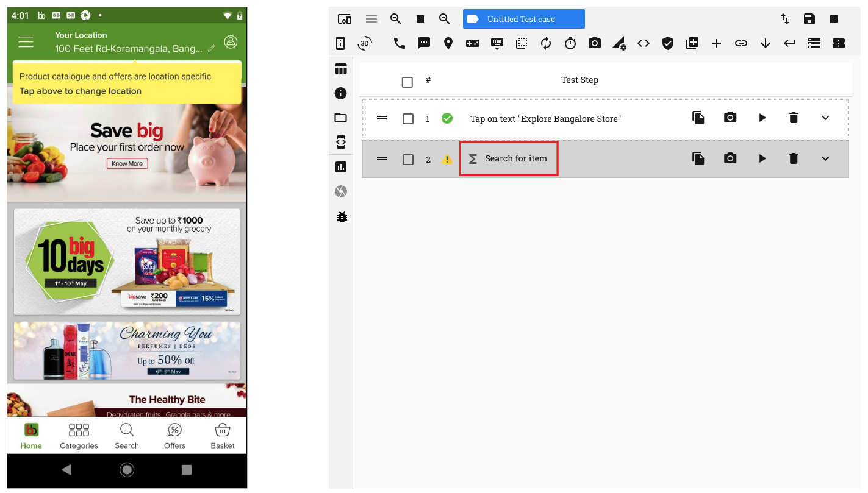Open the app hamburger menu
Screen dimensions: 868x493
(x=26, y=42)
